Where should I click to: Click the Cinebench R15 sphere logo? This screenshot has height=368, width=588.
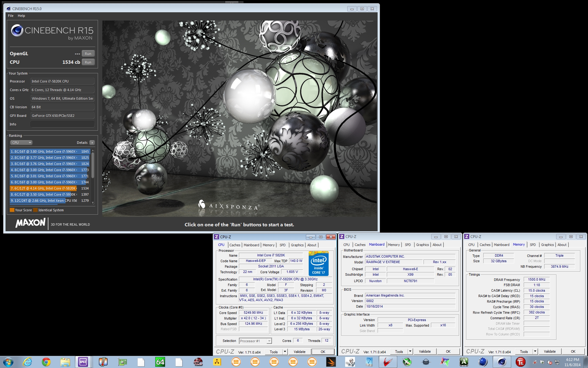click(17, 30)
